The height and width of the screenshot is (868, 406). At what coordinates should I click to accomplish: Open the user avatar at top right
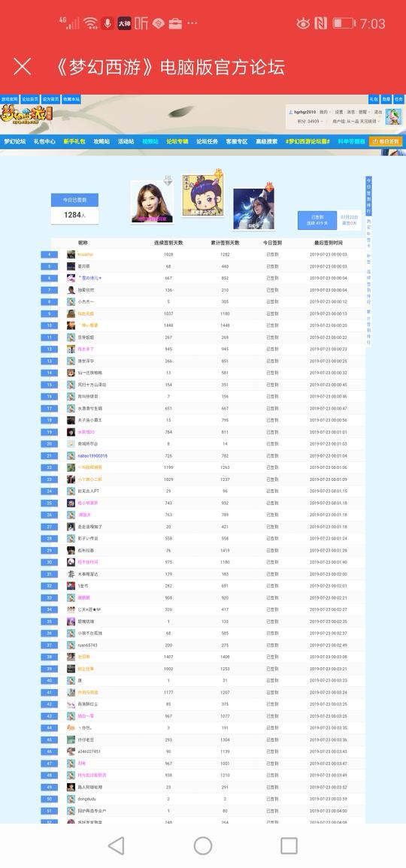point(394,116)
